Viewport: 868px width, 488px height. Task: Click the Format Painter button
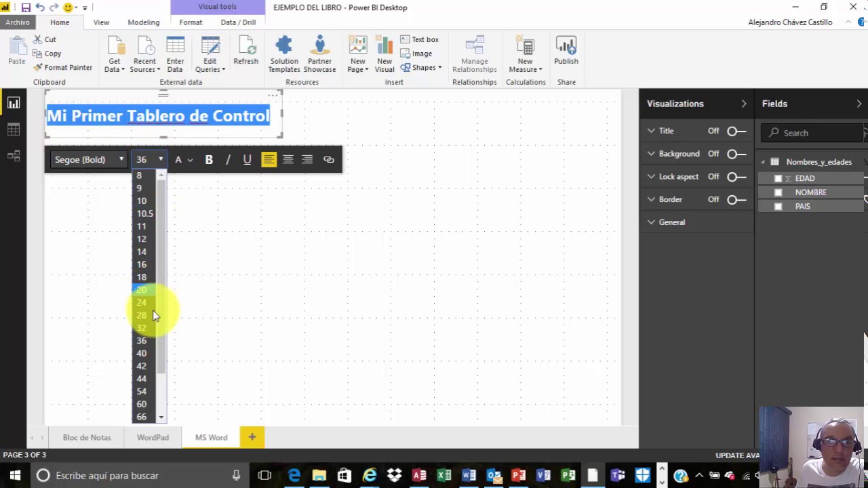pyautogui.click(x=62, y=68)
